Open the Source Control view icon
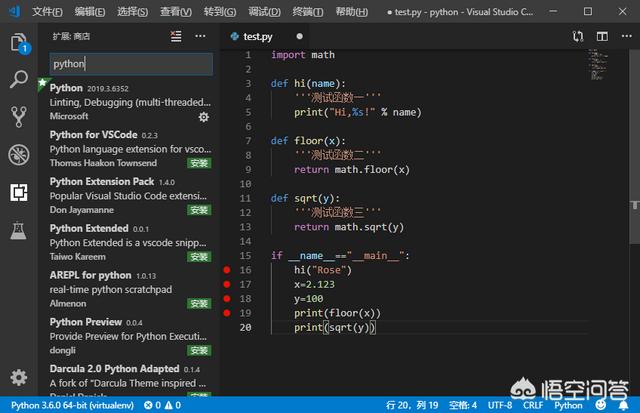The image size is (640, 413). coord(19,117)
